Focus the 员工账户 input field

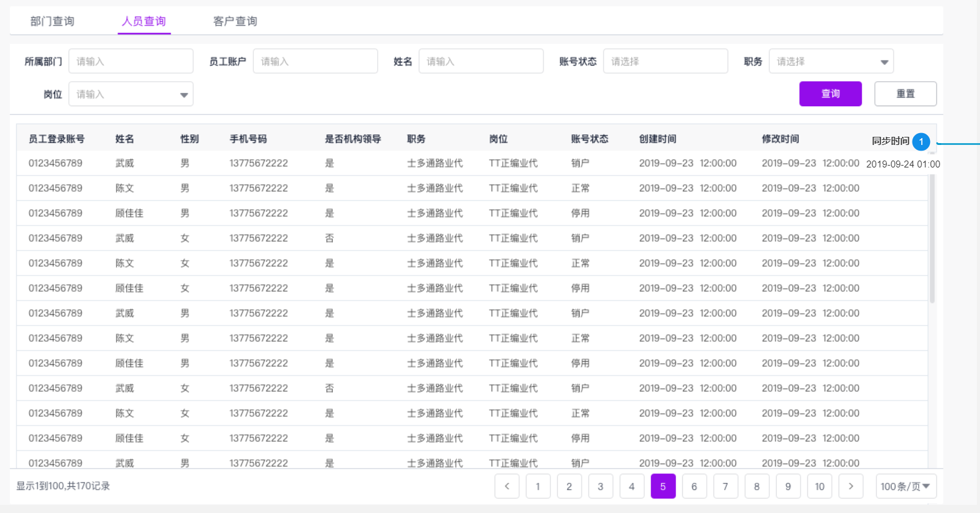tap(315, 61)
